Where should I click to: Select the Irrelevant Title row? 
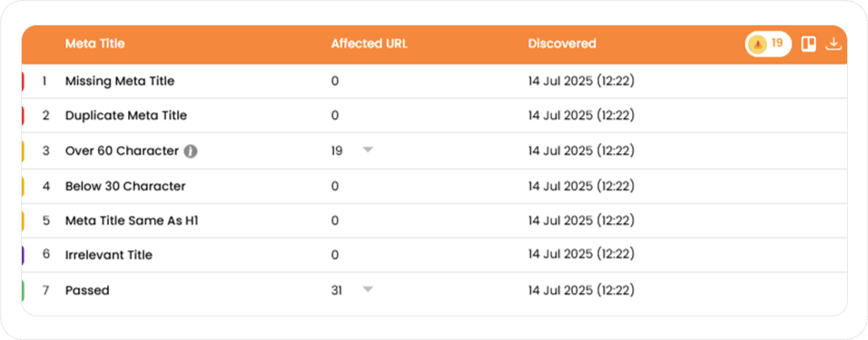coord(434,255)
